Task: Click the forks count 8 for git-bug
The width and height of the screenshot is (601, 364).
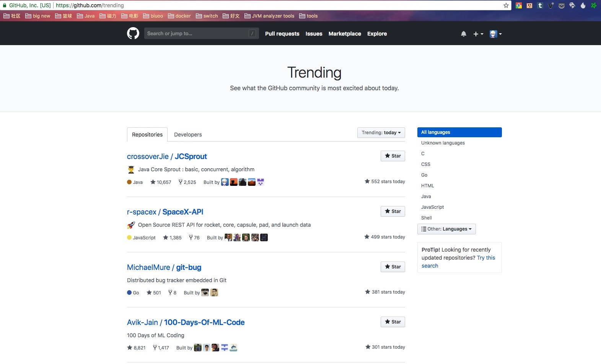Action: pos(173,293)
